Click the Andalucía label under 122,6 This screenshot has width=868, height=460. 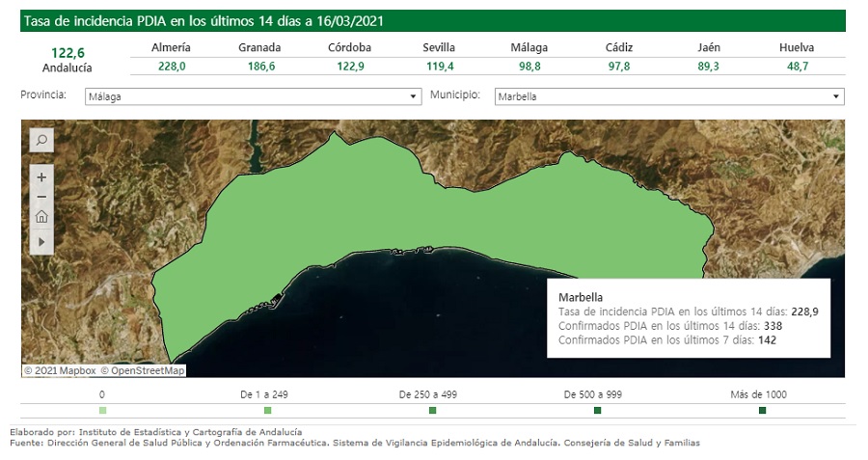(x=67, y=68)
